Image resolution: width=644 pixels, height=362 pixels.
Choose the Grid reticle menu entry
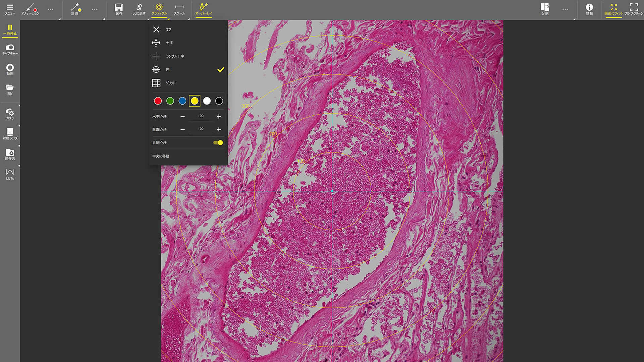(170, 83)
